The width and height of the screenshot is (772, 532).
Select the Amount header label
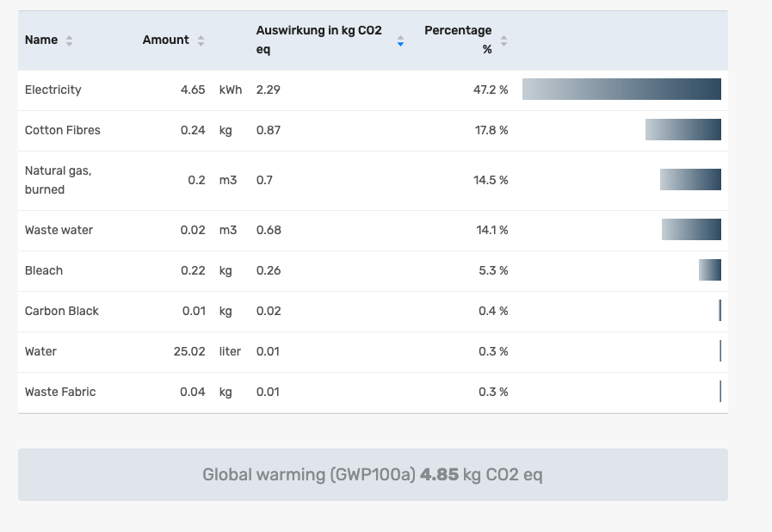click(x=165, y=40)
